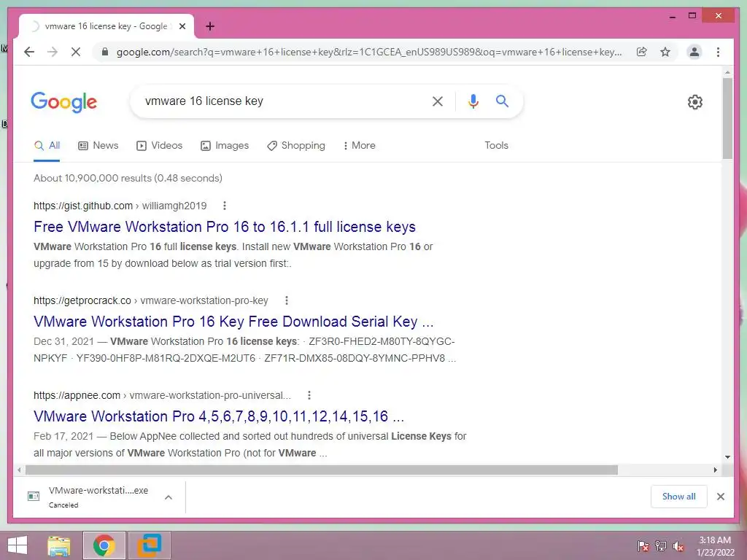Open Chrome's three-dot menu
This screenshot has width=747, height=560.
coord(718,52)
